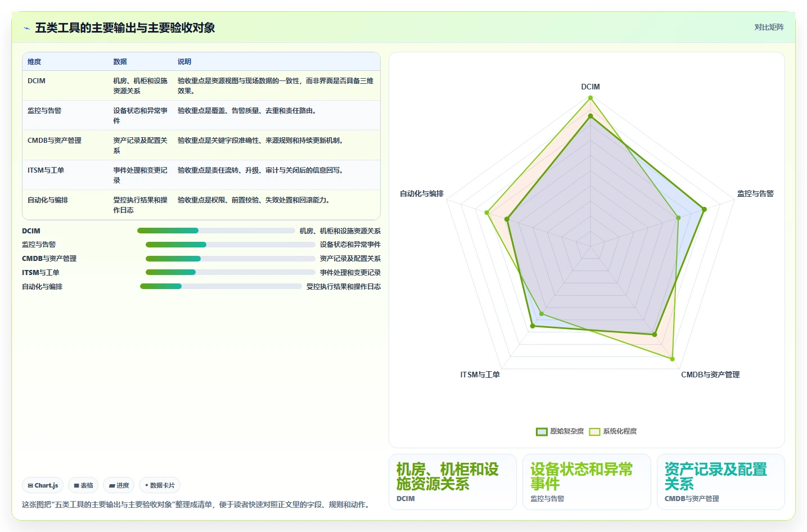Click the progress label 设备状态和异常事件
Viewport: 807px width, 532px height.
[350, 245]
